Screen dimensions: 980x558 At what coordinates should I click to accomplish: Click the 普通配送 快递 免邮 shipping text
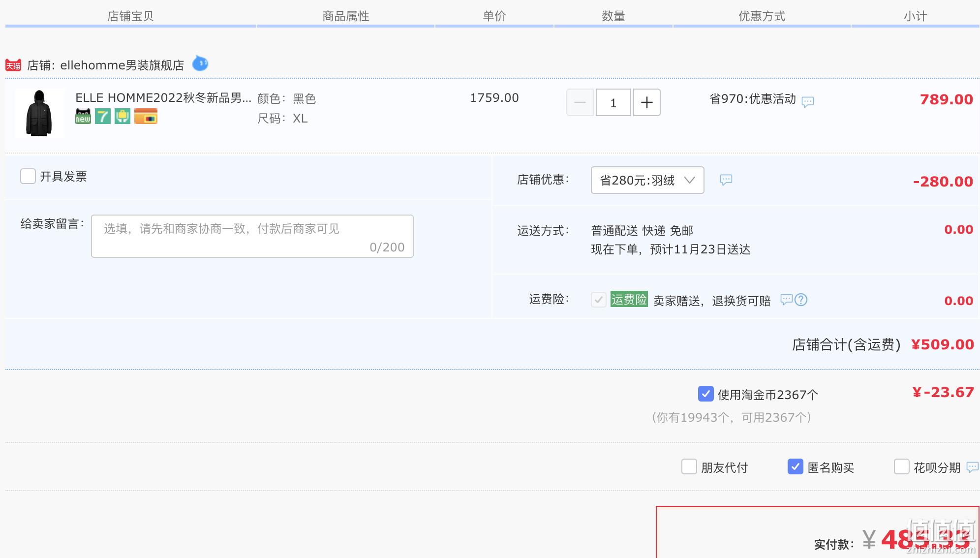tap(642, 231)
